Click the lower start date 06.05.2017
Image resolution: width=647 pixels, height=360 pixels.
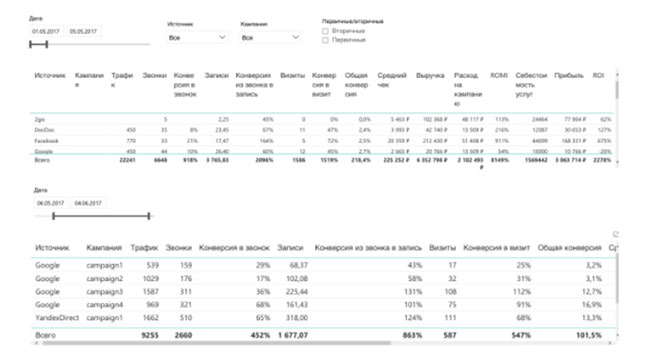tap(51, 203)
